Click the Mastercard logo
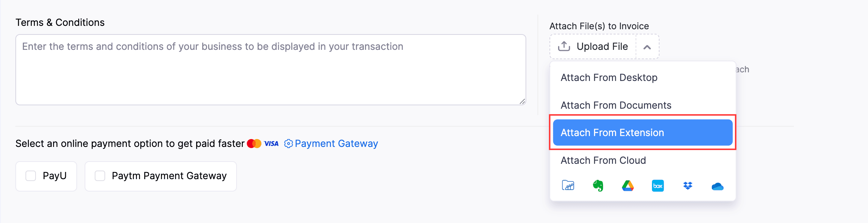The image size is (868, 223). pyautogui.click(x=254, y=143)
